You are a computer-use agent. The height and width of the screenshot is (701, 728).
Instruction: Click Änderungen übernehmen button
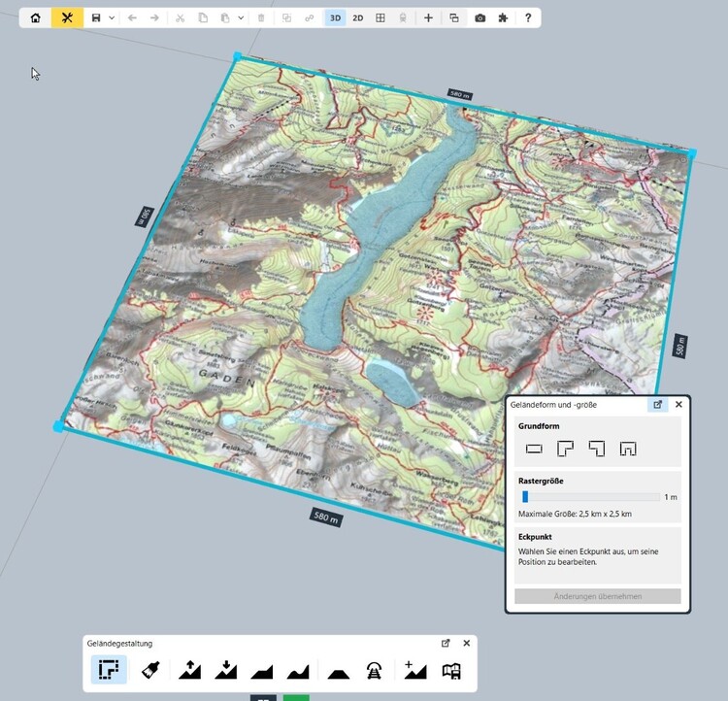pos(598,596)
